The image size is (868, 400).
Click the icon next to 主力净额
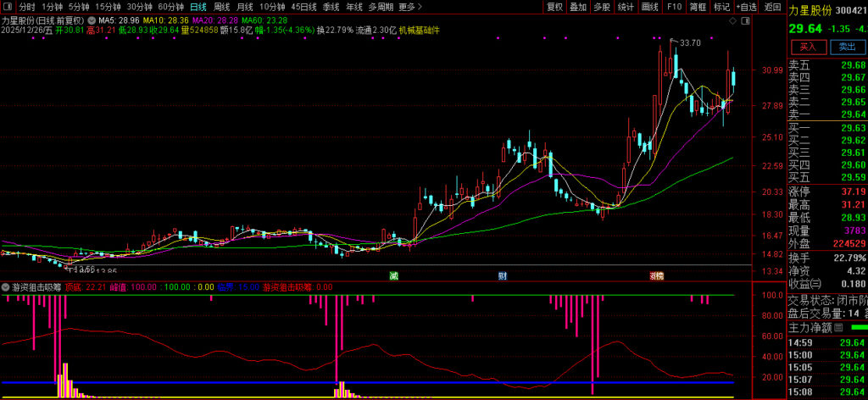click(838, 327)
